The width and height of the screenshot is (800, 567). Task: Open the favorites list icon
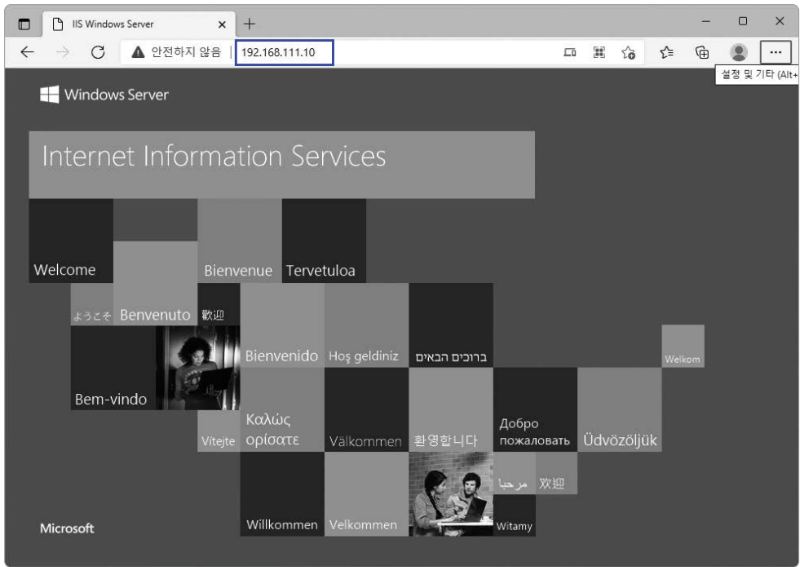[666, 52]
